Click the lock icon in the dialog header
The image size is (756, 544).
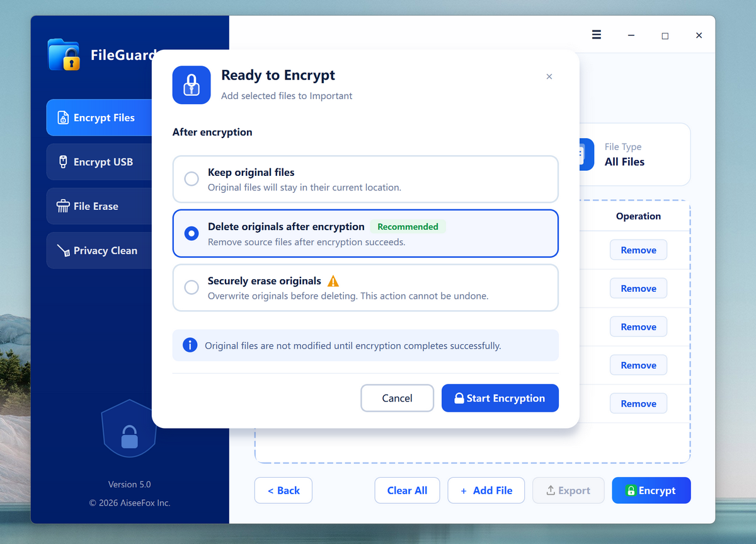192,84
